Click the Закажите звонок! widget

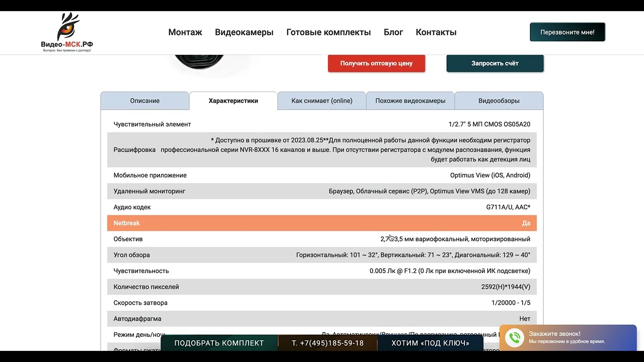[568, 338]
